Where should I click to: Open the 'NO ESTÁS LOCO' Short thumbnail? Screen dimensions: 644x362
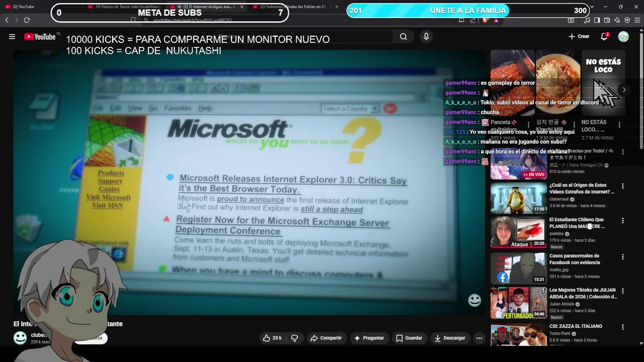tap(603, 83)
